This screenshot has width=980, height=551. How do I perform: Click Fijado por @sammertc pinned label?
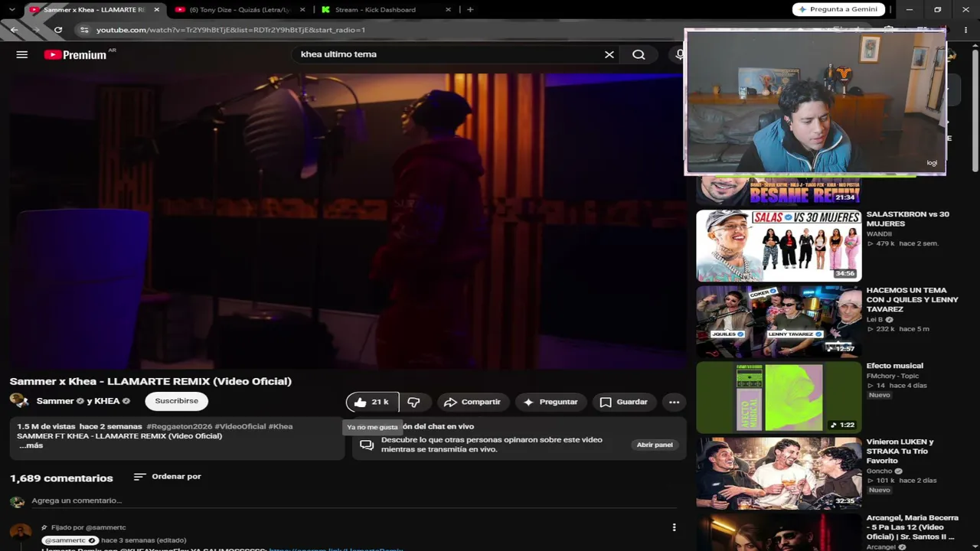(89, 527)
